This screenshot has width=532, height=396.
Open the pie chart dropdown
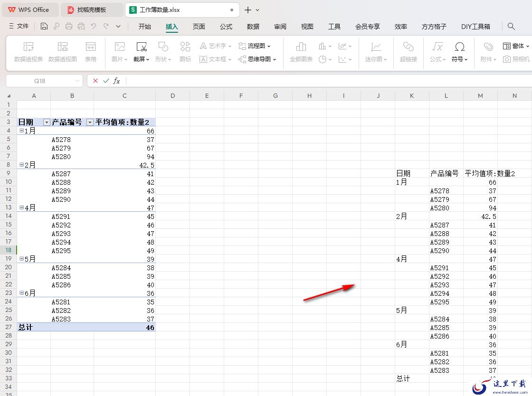point(325,59)
